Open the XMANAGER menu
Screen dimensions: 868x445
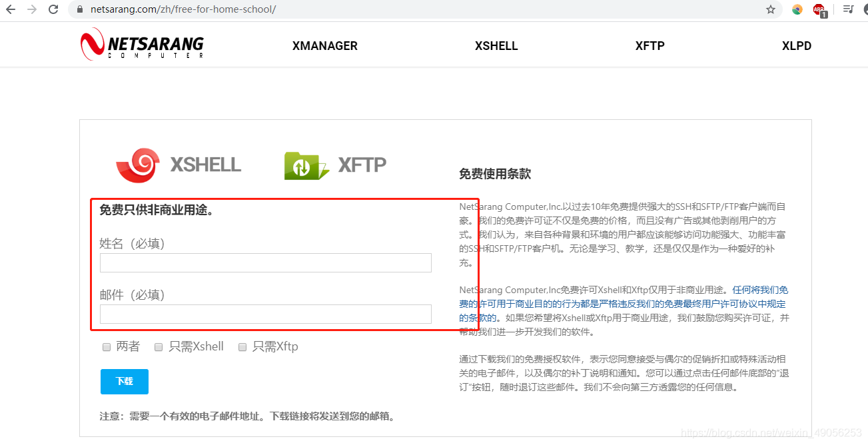pos(325,46)
